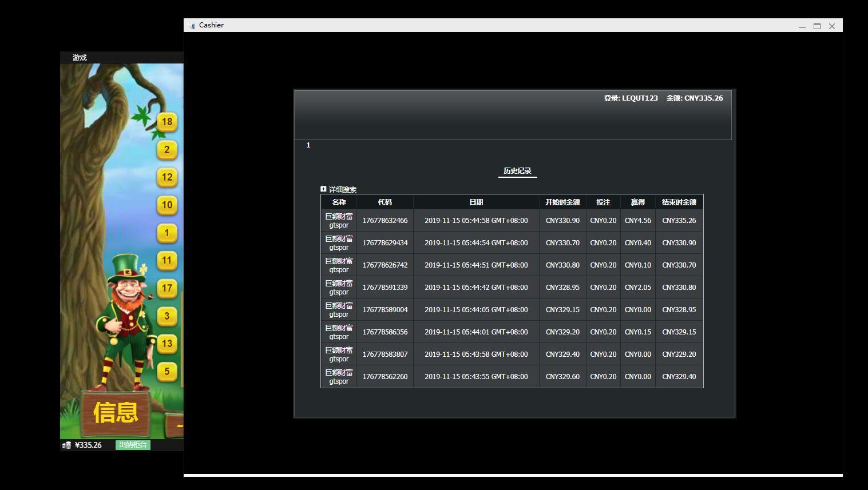Click the 开始时余额 column header
868x490 pixels.
pyautogui.click(x=562, y=202)
